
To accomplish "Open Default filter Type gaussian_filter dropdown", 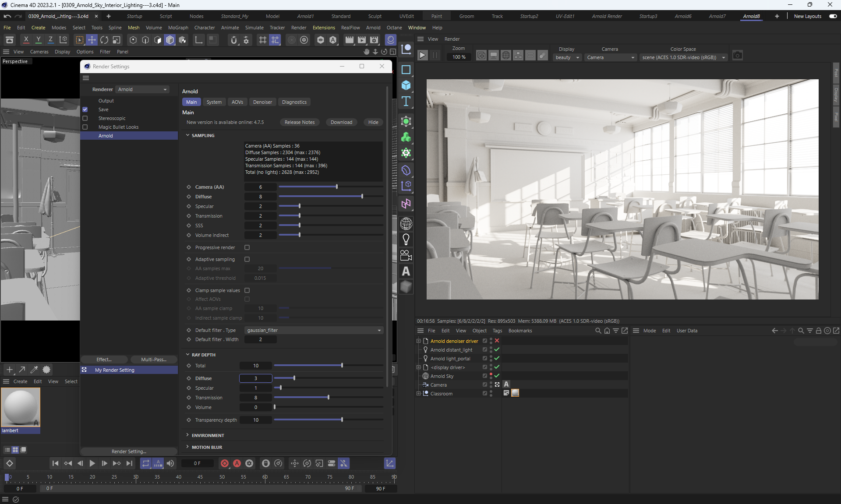I will click(x=314, y=330).
